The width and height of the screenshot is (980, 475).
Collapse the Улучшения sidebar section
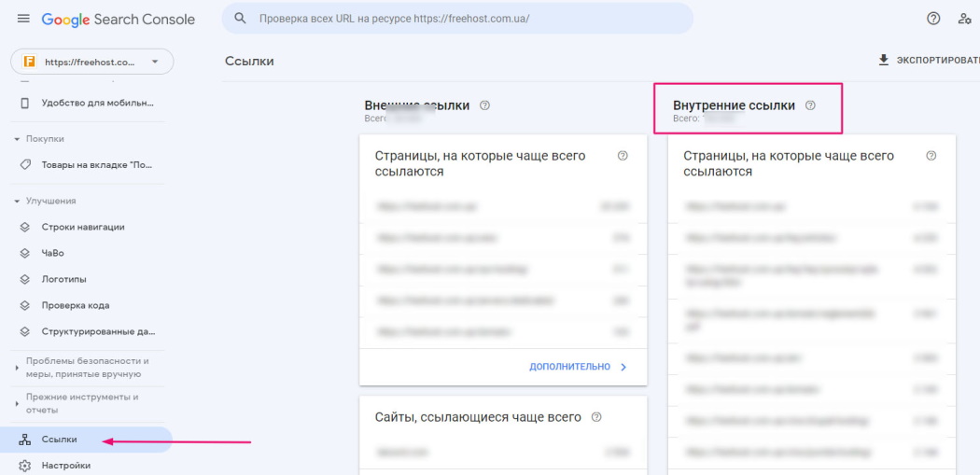tap(17, 201)
